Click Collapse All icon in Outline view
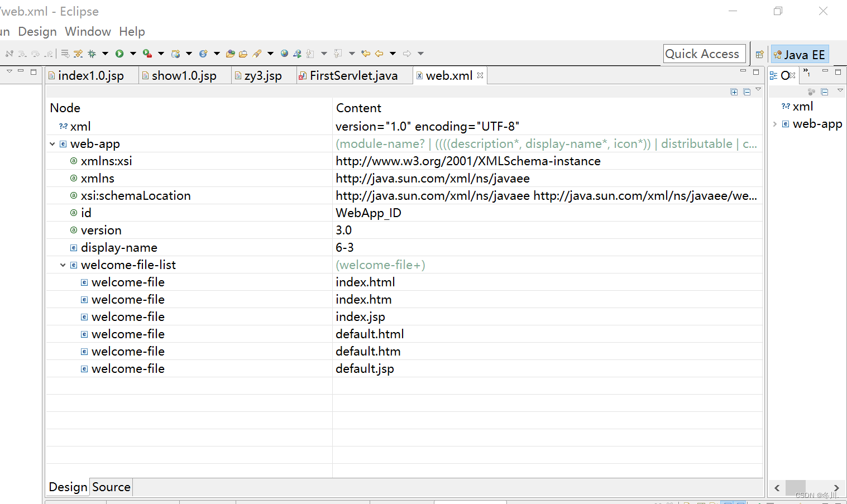Viewport: 847px width, 504px height. click(x=825, y=92)
